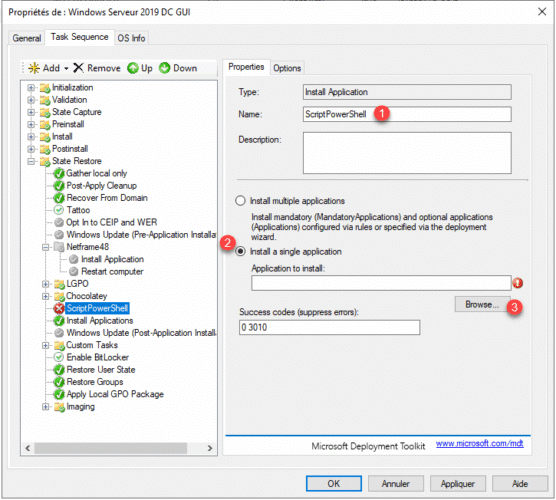The width and height of the screenshot is (556, 500).
Task: Expand the Install group node
Action: point(31,137)
